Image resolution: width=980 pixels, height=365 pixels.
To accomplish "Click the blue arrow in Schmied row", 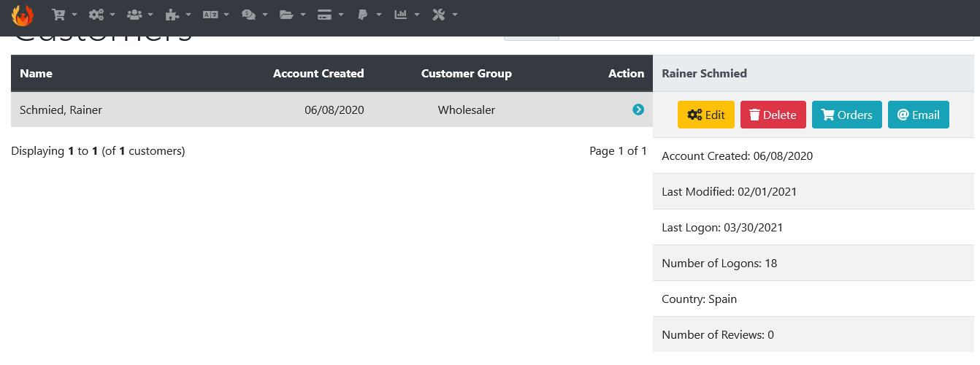I will [x=638, y=109].
